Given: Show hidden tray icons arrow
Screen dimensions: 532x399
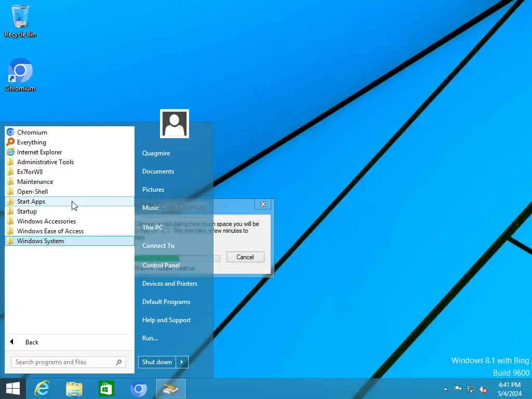Looking at the screenshot, I should pos(445,389).
